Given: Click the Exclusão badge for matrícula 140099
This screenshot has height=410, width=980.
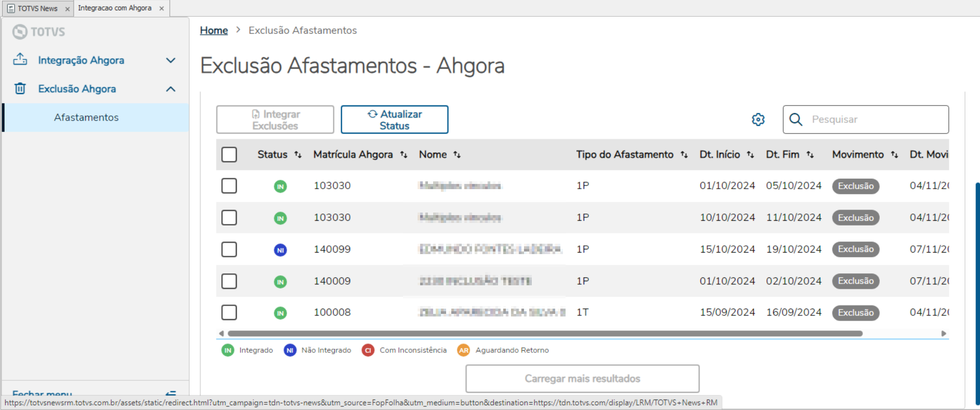Looking at the screenshot, I should coord(856,249).
